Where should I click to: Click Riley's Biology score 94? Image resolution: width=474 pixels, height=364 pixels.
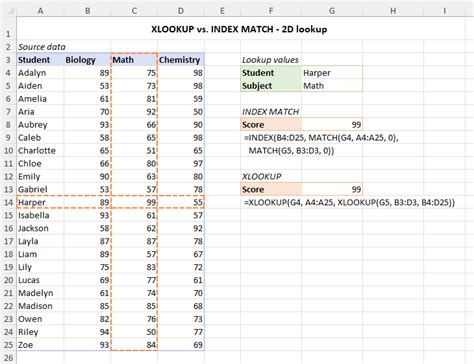(x=87, y=332)
